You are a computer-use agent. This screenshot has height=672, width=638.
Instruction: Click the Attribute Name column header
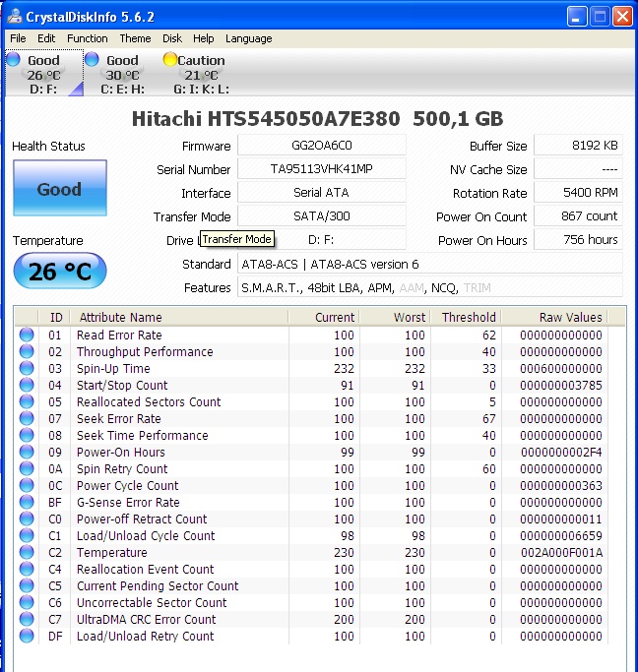coord(179,317)
